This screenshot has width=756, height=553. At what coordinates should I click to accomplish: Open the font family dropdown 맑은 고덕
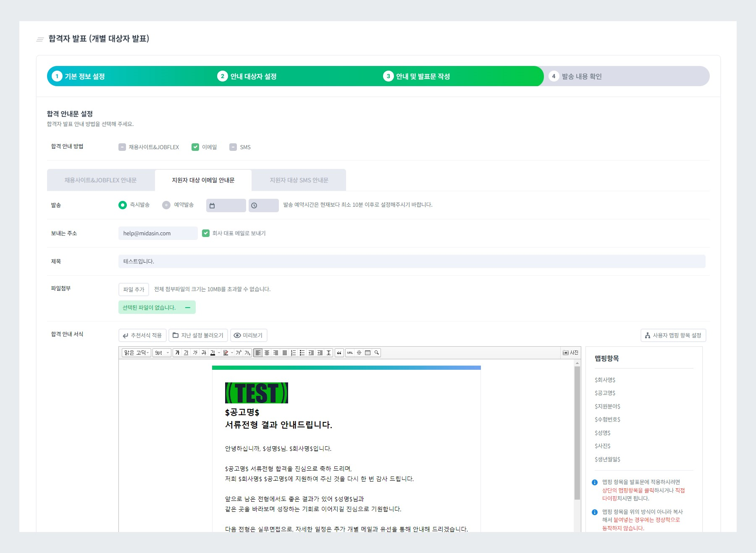(x=136, y=353)
